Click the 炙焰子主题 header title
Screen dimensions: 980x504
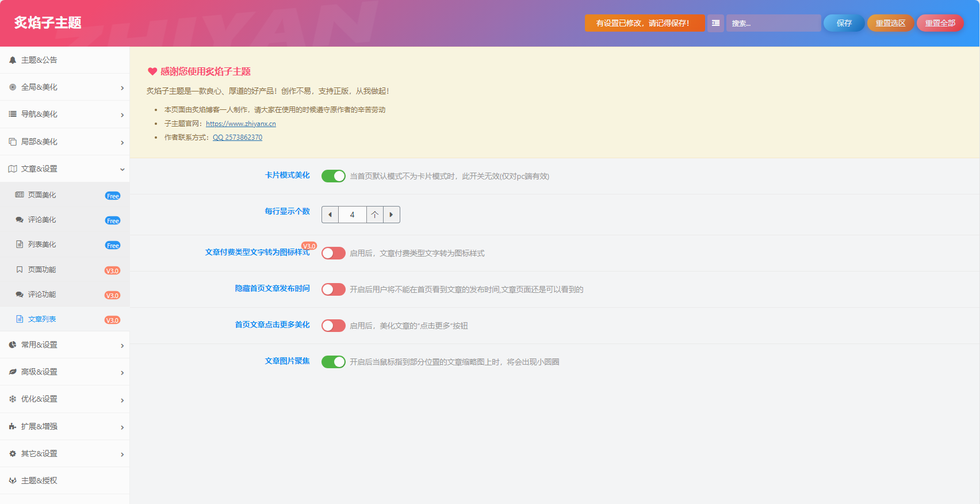[x=48, y=22]
